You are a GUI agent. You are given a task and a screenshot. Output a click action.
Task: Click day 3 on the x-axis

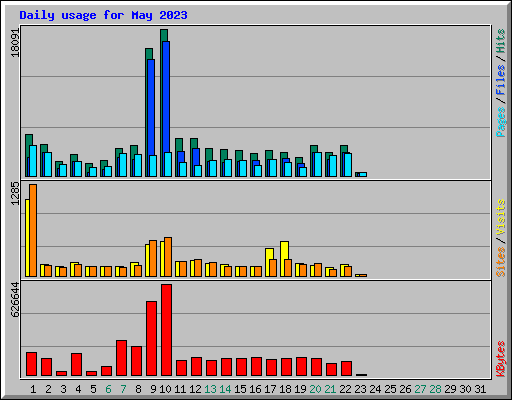click(63, 389)
